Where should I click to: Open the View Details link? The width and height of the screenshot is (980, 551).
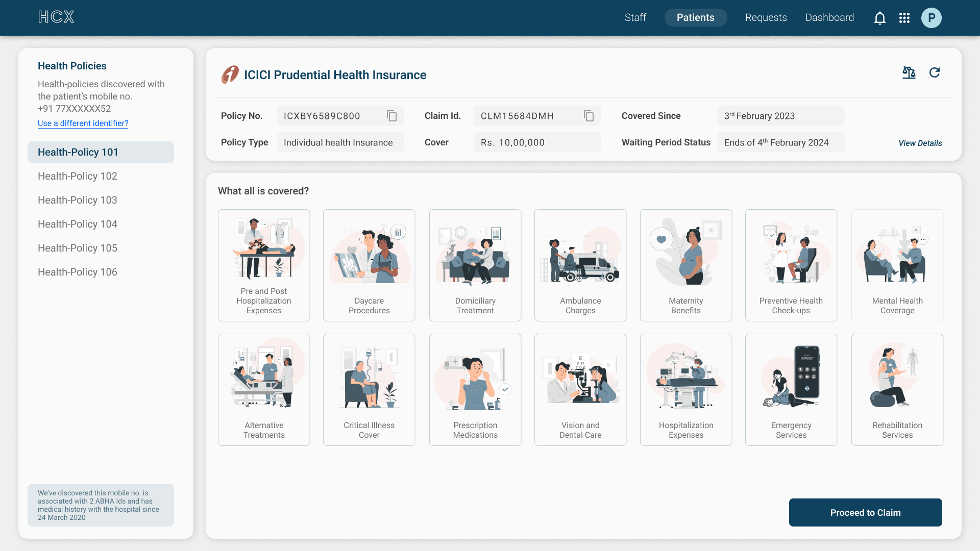920,143
